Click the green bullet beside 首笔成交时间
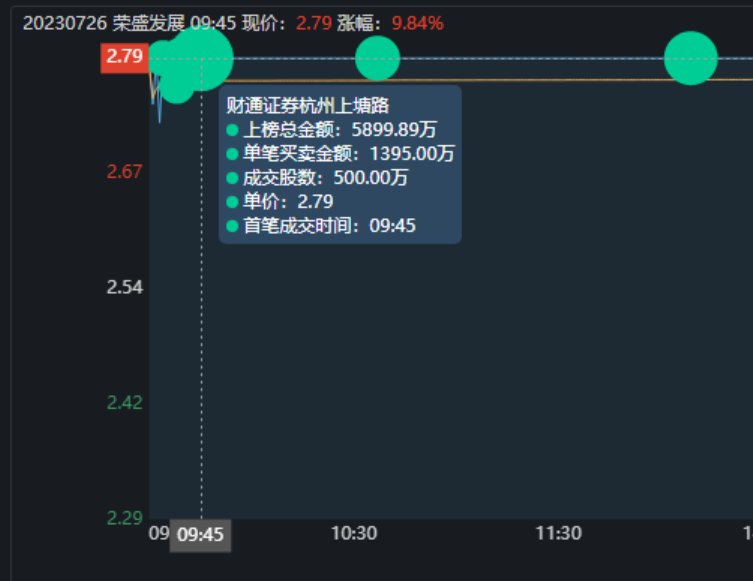The height and width of the screenshot is (581, 753). [x=232, y=226]
